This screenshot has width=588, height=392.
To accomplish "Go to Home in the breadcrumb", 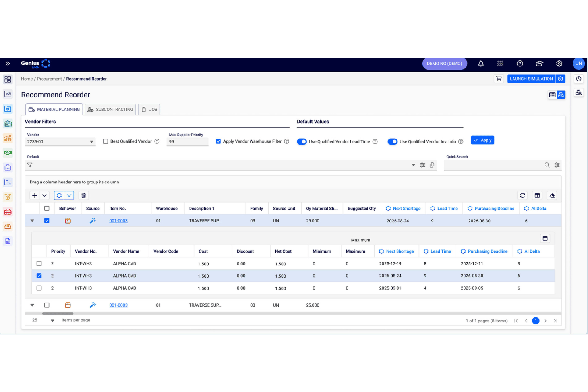I will pos(27,79).
